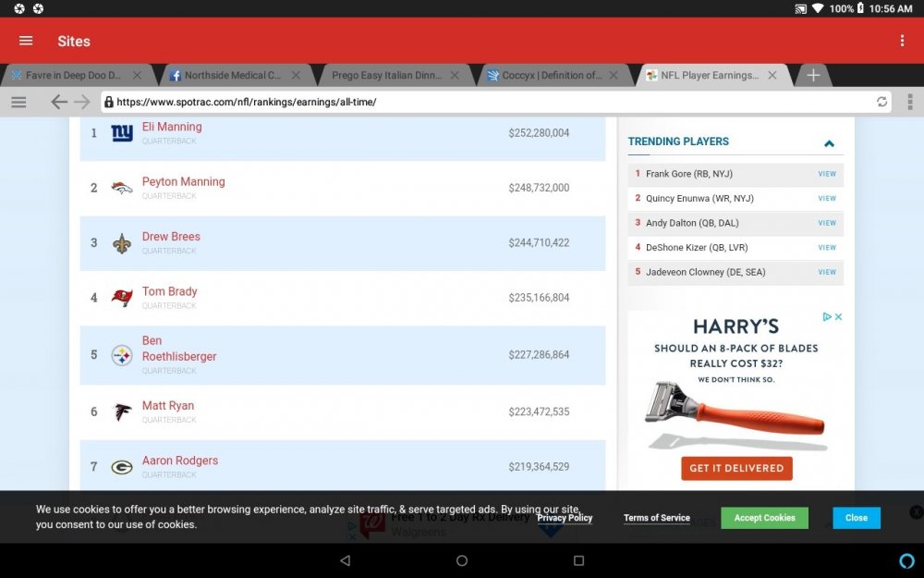Open the Sites hamburger menu
Viewport: 924px width, 578px height.
(x=26, y=41)
